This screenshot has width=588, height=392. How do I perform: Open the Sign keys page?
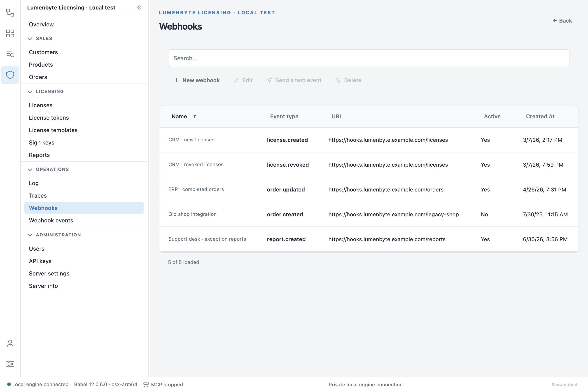tap(42, 142)
